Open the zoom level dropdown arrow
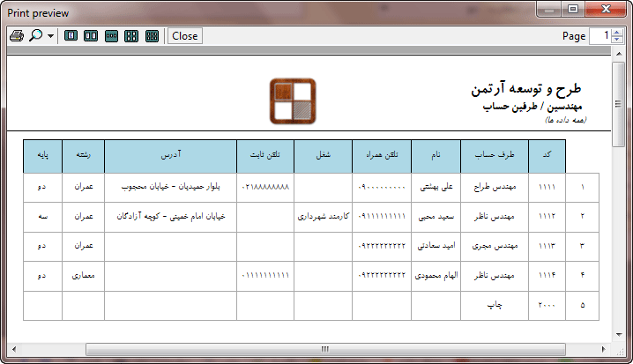633x364 pixels. (50, 37)
